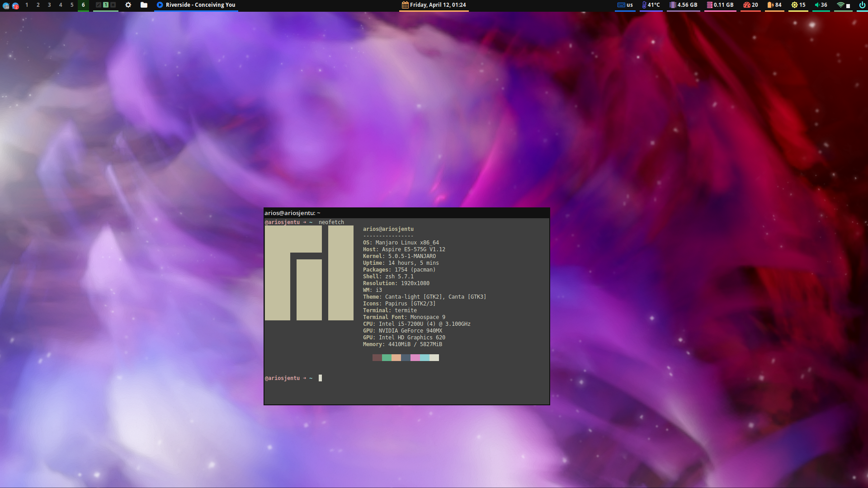Click the Memory: 4410MiB / 5827MiB line
Screen dimensions: 868x488
[x=403, y=344]
